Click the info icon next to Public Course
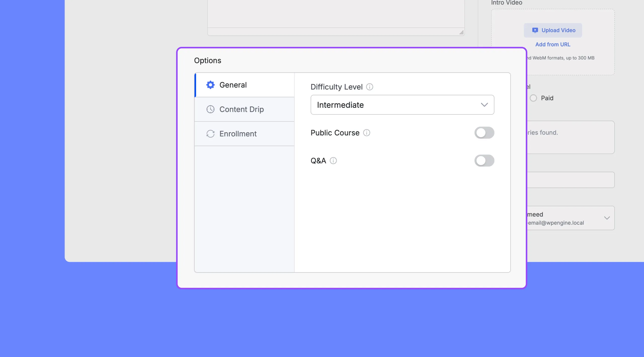This screenshot has width=644, height=357. (x=367, y=133)
